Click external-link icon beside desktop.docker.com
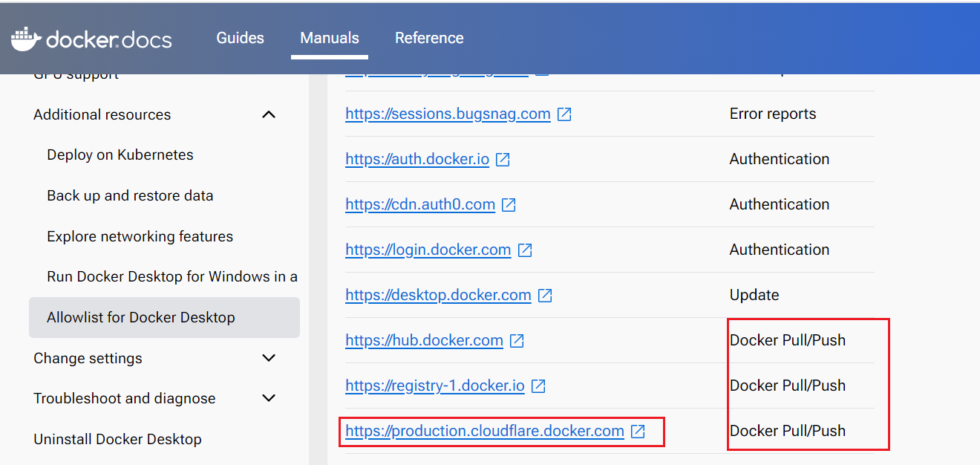This screenshot has height=465, width=980. pyautogui.click(x=545, y=296)
